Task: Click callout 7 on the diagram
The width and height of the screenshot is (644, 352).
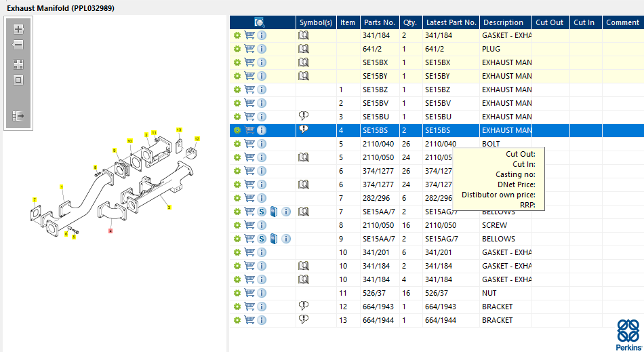Action: pos(35,200)
